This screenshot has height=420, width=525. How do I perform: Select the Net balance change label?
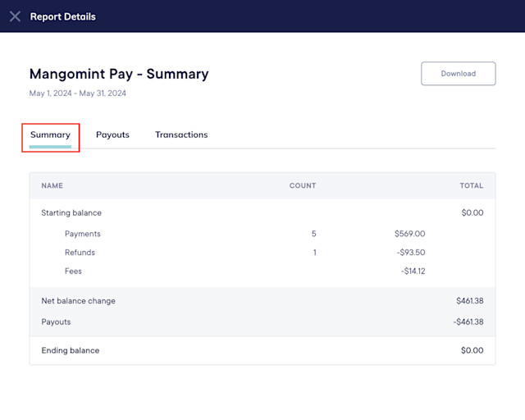[79, 301]
